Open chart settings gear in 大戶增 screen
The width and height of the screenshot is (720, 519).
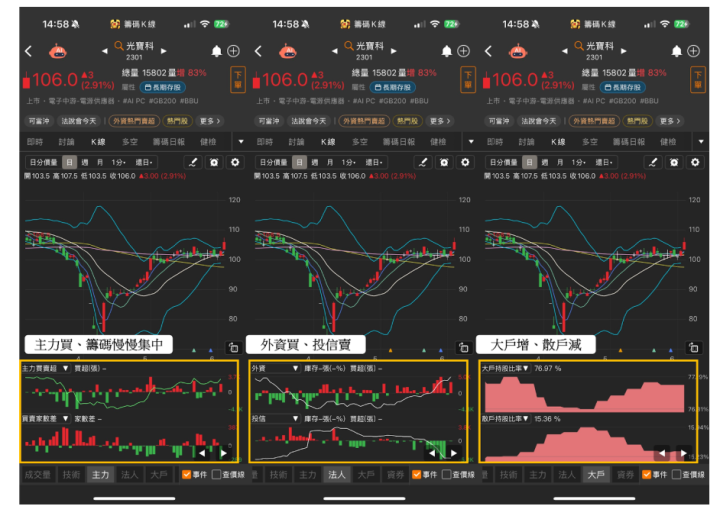point(695,162)
